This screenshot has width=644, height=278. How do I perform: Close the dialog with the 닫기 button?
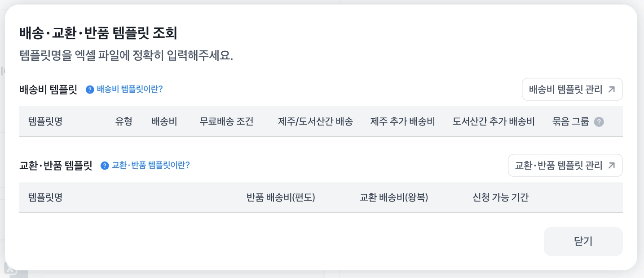point(583,242)
